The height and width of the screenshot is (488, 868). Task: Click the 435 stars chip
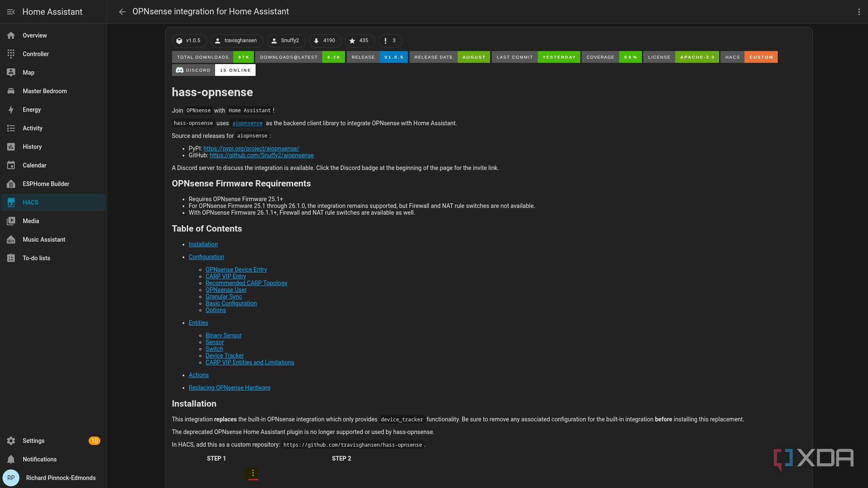pos(360,40)
